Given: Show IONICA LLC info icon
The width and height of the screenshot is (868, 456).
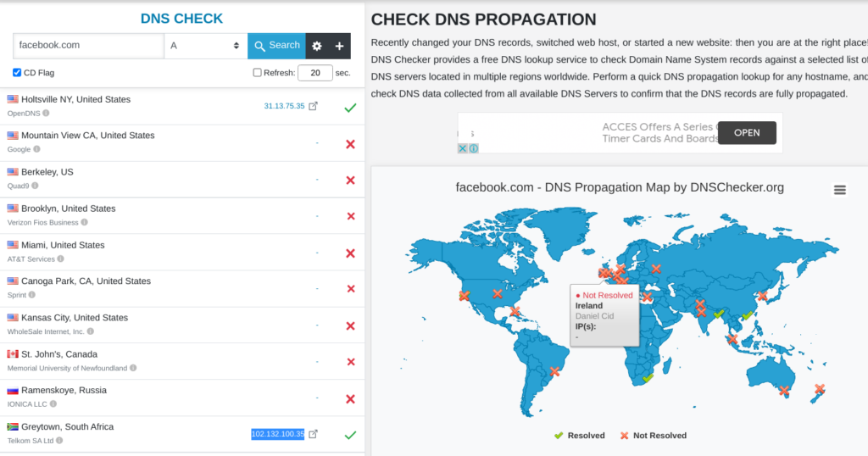Looking at the screenshot, I should tap(53, 403).
